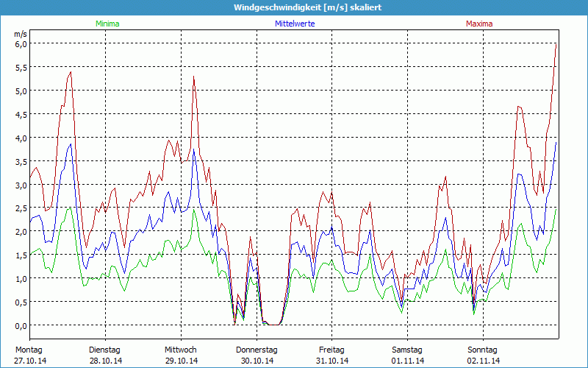Click the Maxima legend label

tap(479, 24)
